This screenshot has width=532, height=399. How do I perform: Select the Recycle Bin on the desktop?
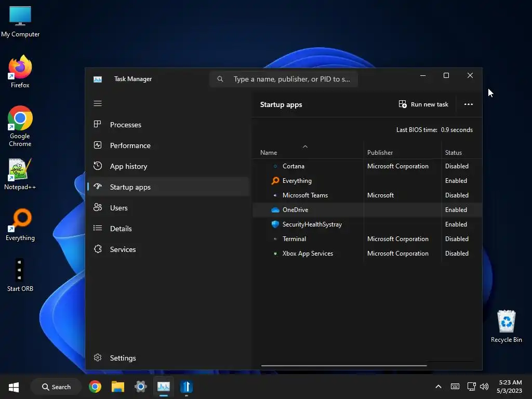pyautogui.click(x=506, y=326)
